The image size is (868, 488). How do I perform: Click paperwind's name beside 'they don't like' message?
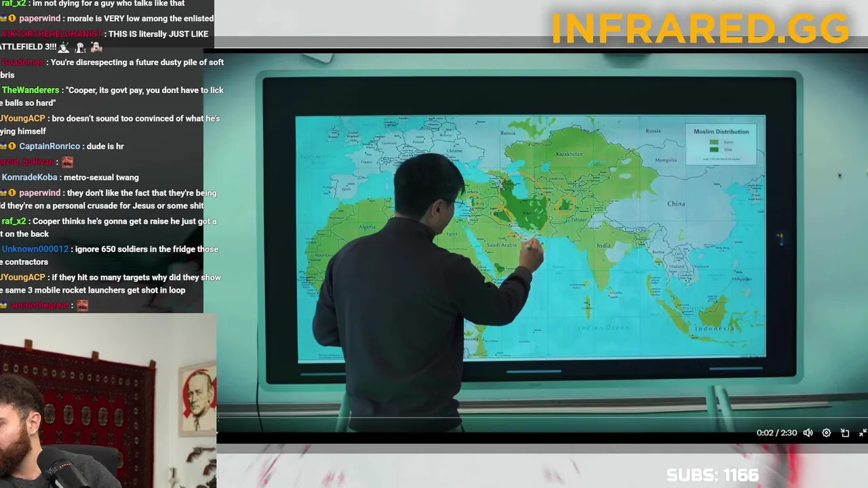coord(40,193)
